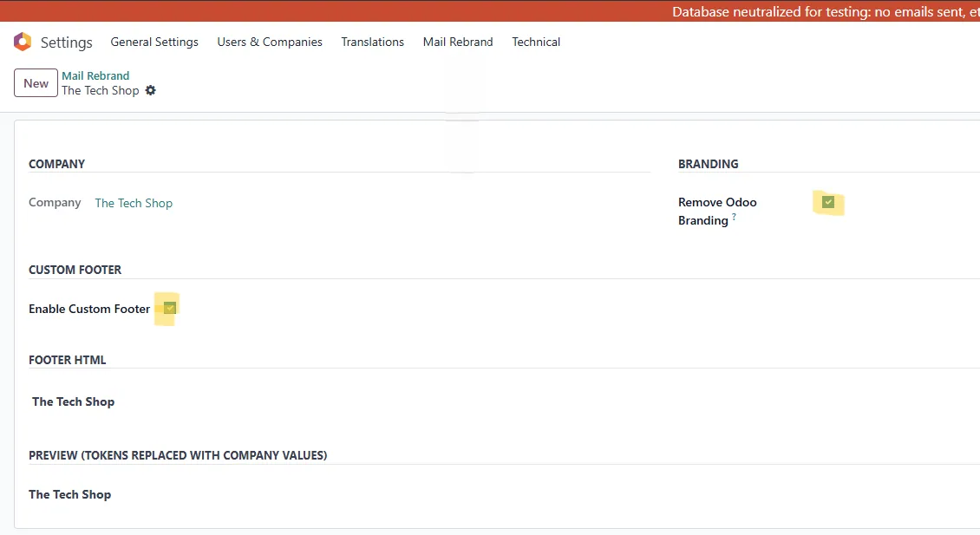Click The Tech Shop record title in the breadcrumb
The height and width of the screenshot is (535, 980).
pos(101,91)
